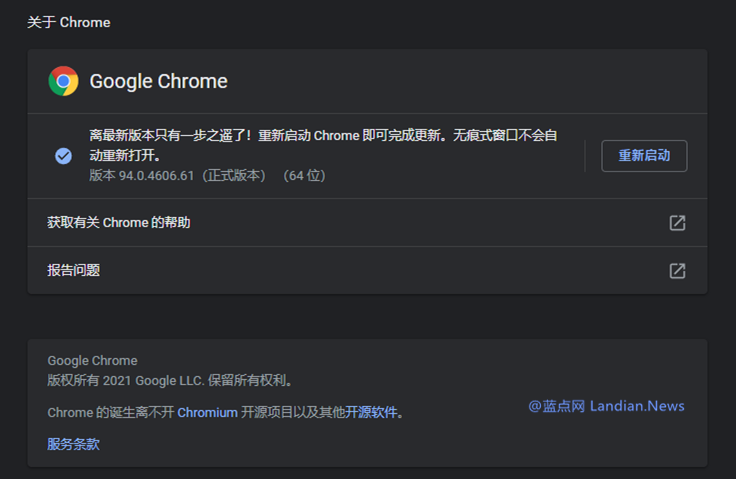Click the blue update checkmark icon

coord(63,156)
